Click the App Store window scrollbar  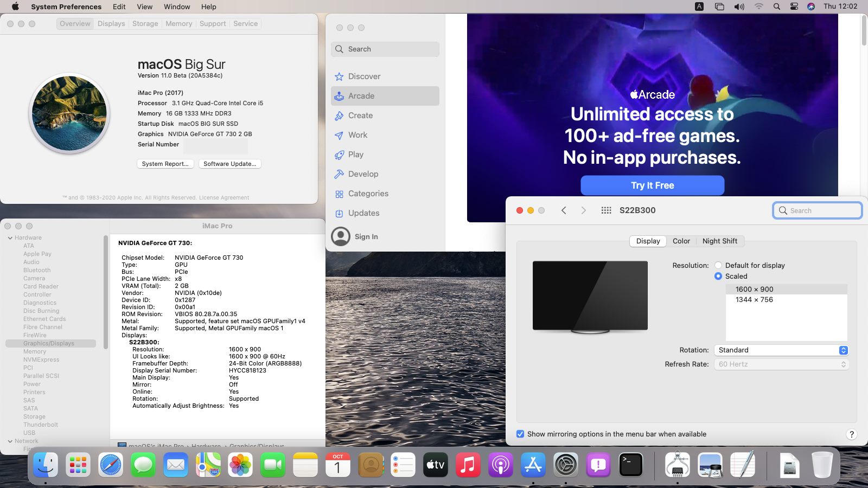tap(864, 31)
